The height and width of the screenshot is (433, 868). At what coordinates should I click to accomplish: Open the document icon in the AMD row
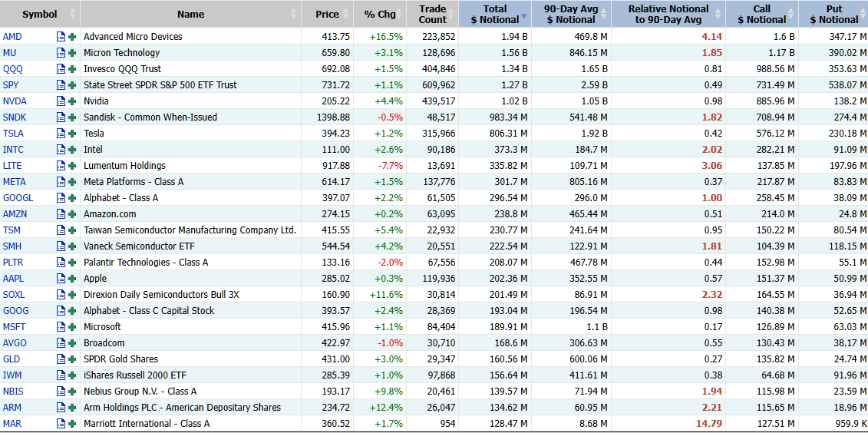[61, 37]
